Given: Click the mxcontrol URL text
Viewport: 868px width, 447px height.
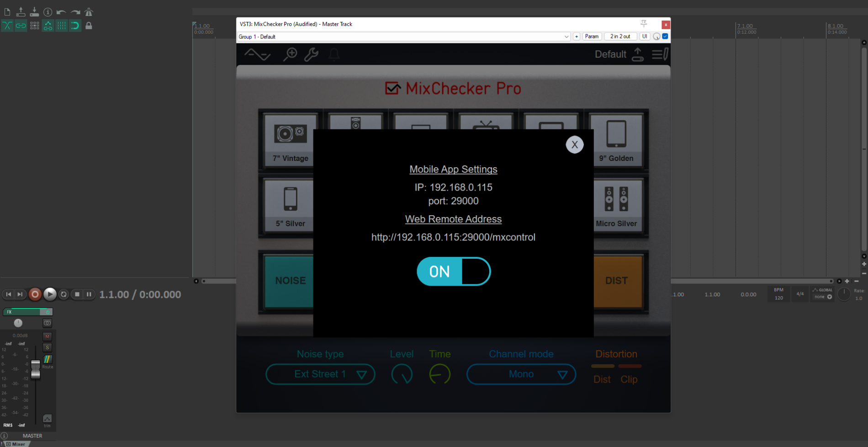Looking at the screenshot, I should coord(453,237).
